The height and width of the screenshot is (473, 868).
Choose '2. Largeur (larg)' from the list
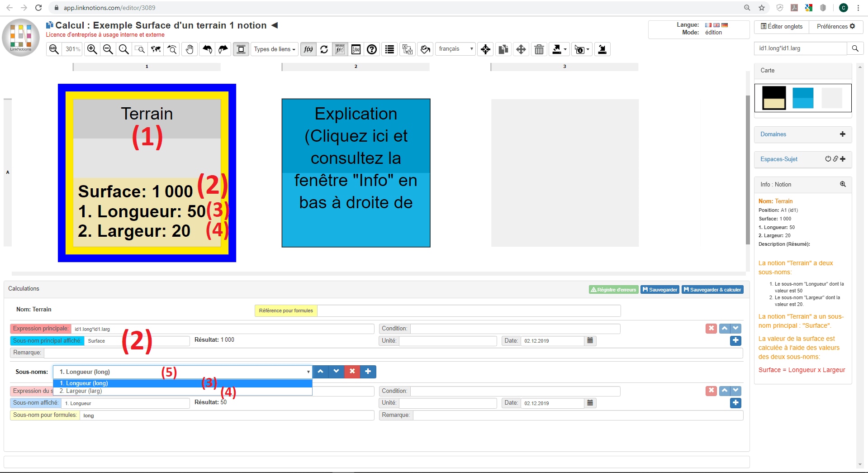click(x=183, y=391)
